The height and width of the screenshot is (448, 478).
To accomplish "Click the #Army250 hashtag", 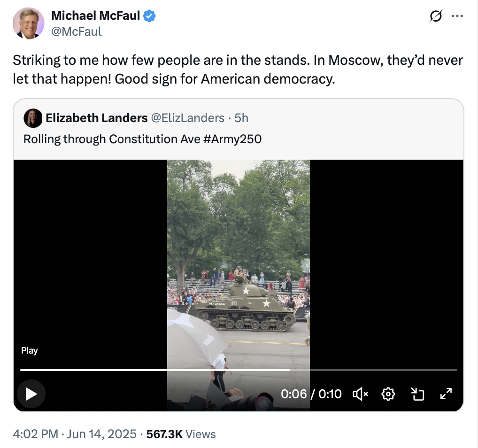I will click(233, 139).
